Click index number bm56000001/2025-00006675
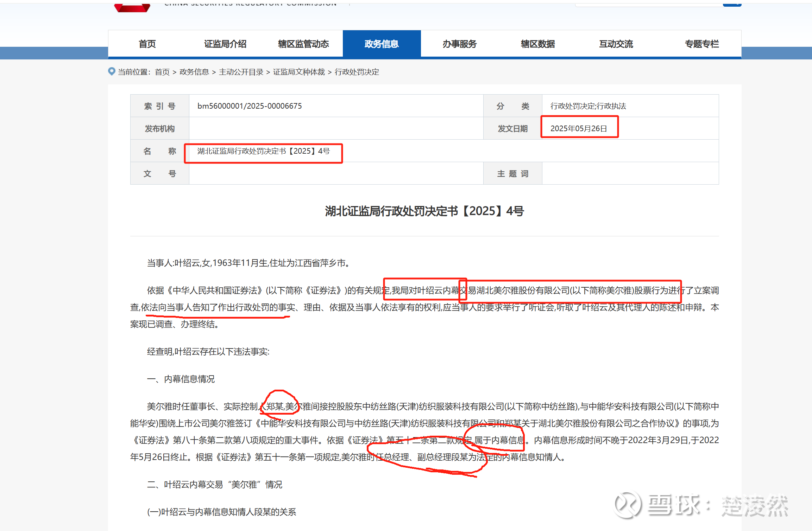Viewport: 812px width, 531px height. [250, 106]
